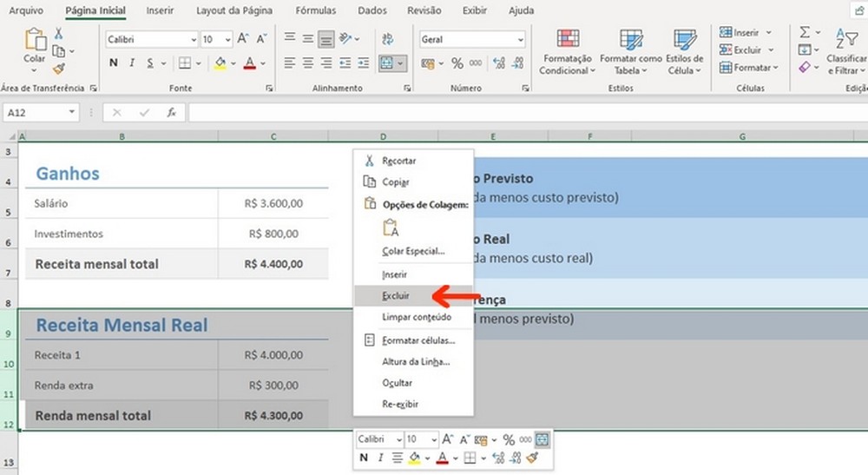
Task: Click the Cut scissors icon in the ribbon clipboard group
Action: [59, 34]
